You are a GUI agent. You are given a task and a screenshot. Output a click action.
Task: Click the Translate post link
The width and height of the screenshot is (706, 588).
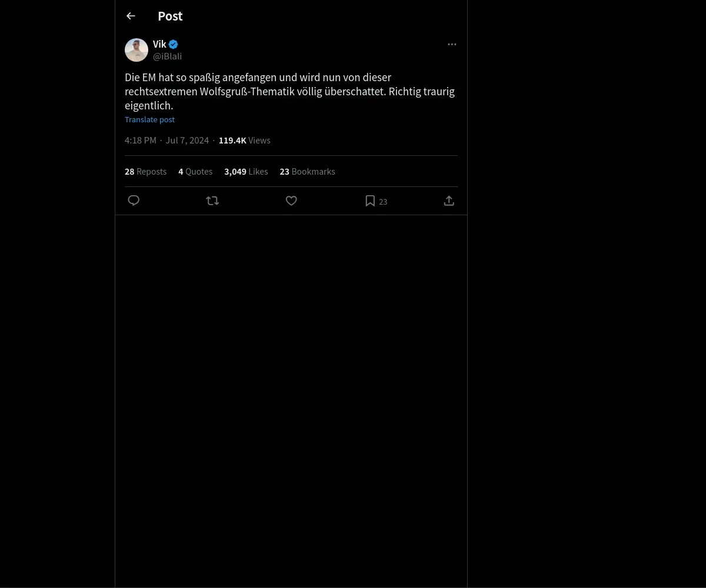pos(149,119)
